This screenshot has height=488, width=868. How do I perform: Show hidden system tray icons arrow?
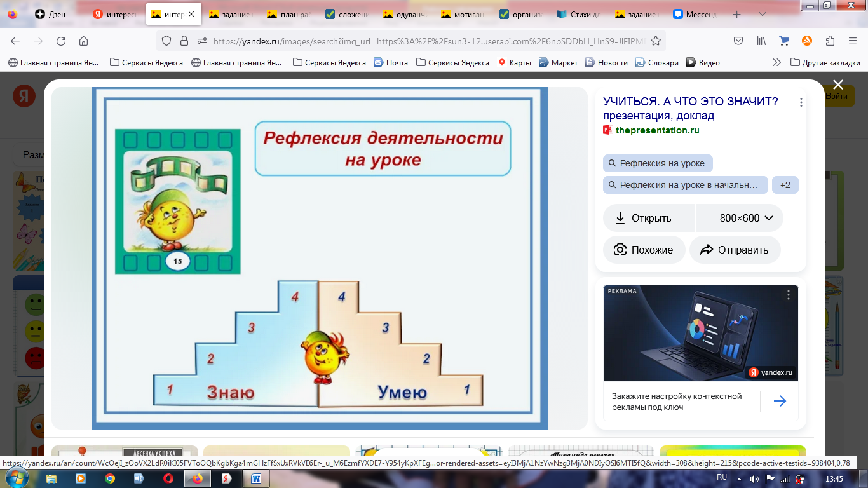click(x=738, y=478)
